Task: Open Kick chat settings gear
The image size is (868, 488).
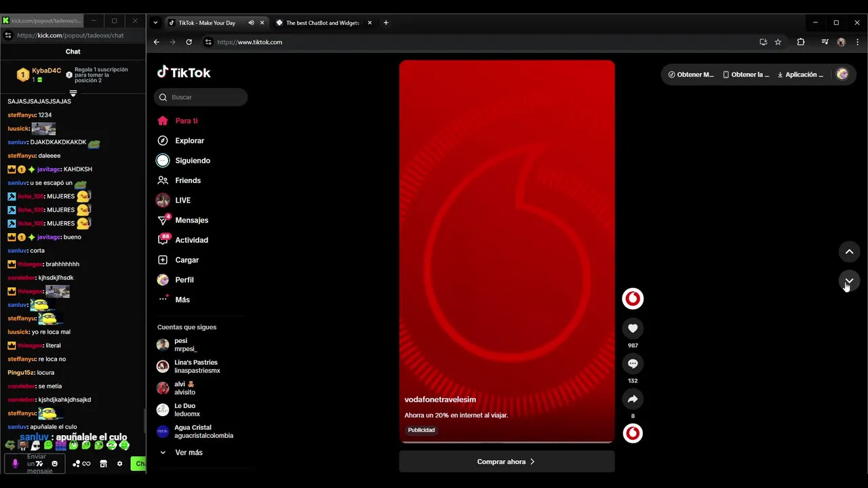Action: click(x=120, y=464)
